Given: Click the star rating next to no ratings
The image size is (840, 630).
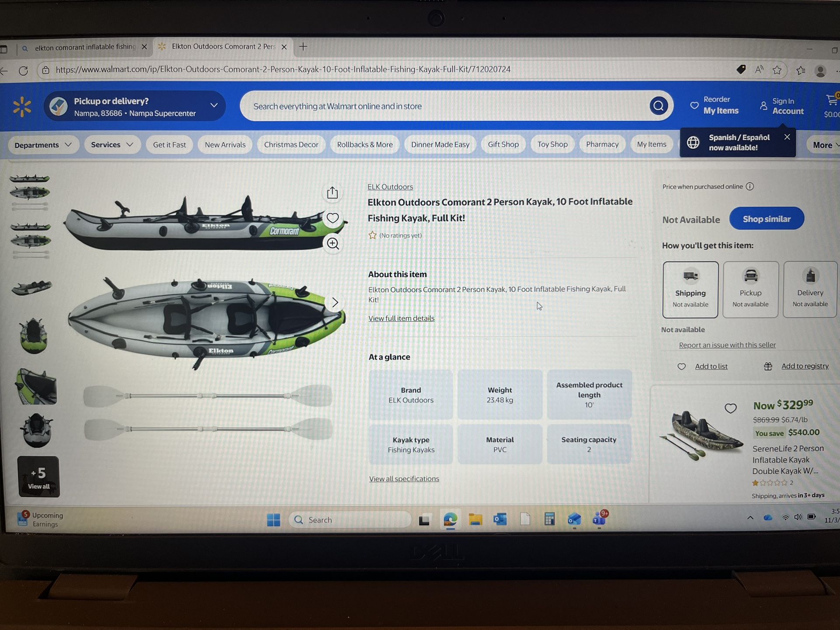Looking at the screenshot, I should (x=373, y=235).
